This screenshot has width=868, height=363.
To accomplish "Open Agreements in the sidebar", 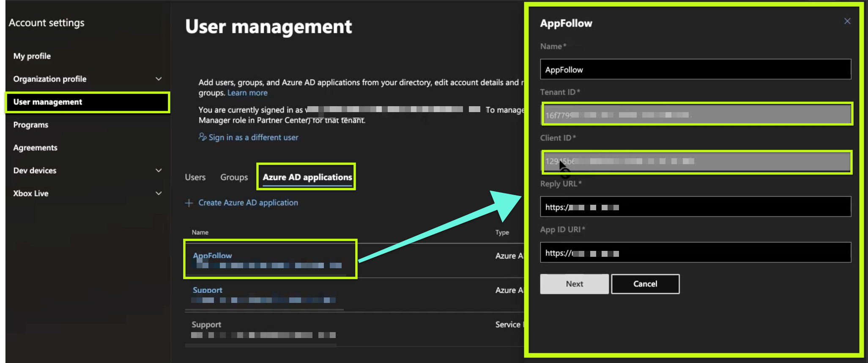I will (x=35, y=148).
